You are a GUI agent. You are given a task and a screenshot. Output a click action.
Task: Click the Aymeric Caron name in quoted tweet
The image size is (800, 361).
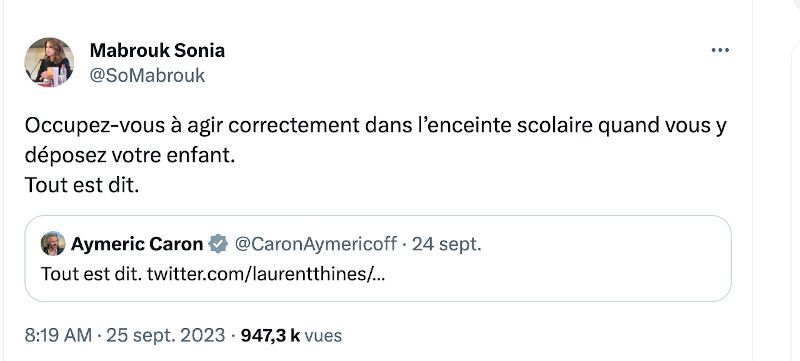[137, 244]
